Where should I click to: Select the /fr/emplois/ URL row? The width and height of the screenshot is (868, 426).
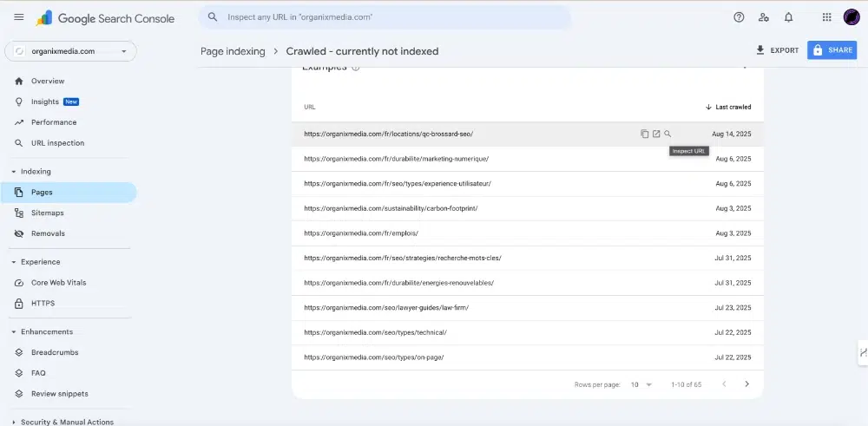coord(528,233)
